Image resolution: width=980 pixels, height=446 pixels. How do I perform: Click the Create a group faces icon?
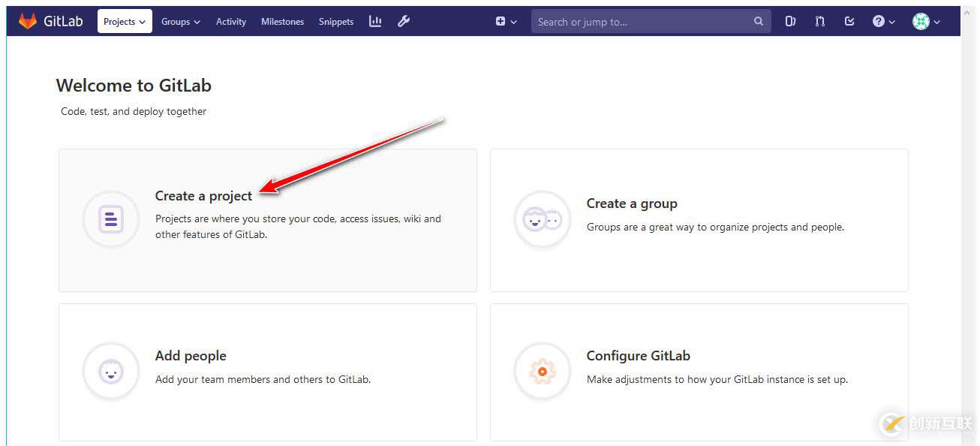click(x=542, y=220)
